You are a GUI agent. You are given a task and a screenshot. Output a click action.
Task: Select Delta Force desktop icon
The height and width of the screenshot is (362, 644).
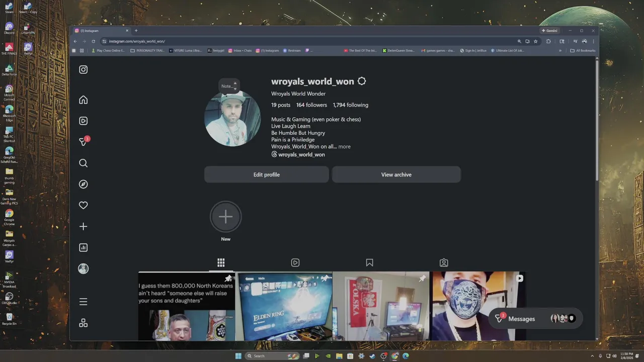[9, 70]
